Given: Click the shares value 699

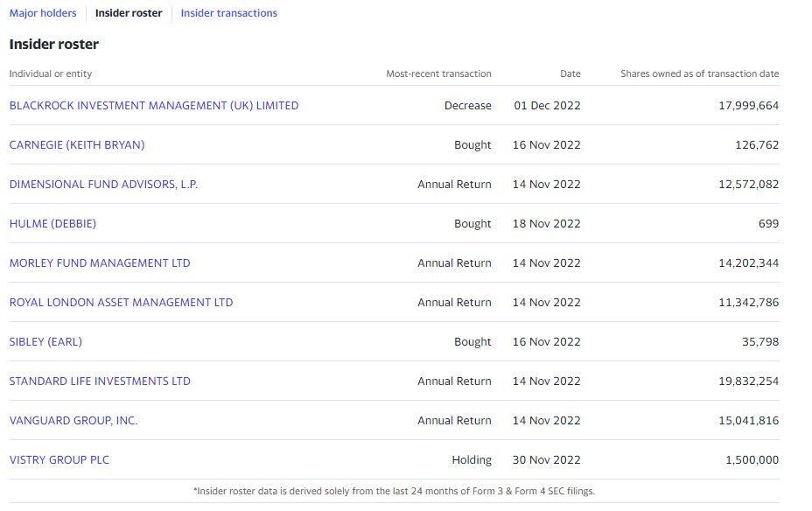Looking at the screenshot, I should 768,224.
